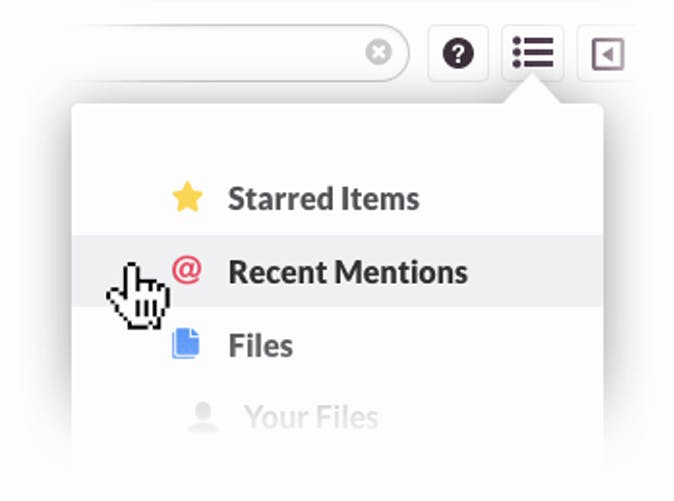Click the red @ mentions icon
The height and width of the screenshot is (501, 674).
187,270
